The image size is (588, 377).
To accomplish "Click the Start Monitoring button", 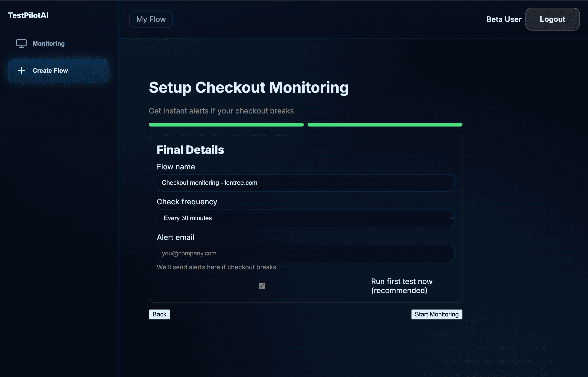I will click(436, 314).
